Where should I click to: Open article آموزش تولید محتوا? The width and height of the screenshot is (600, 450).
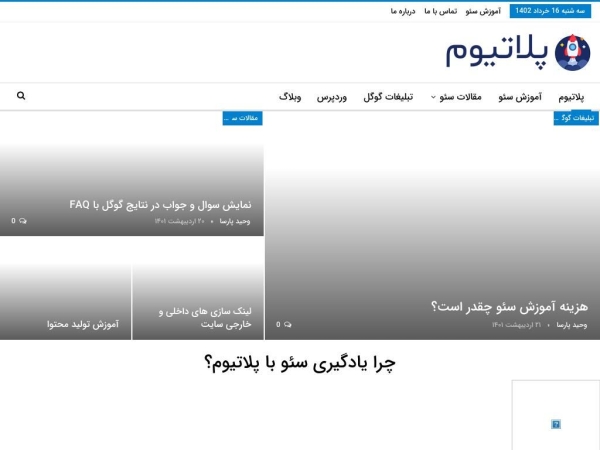pos(83,324)
